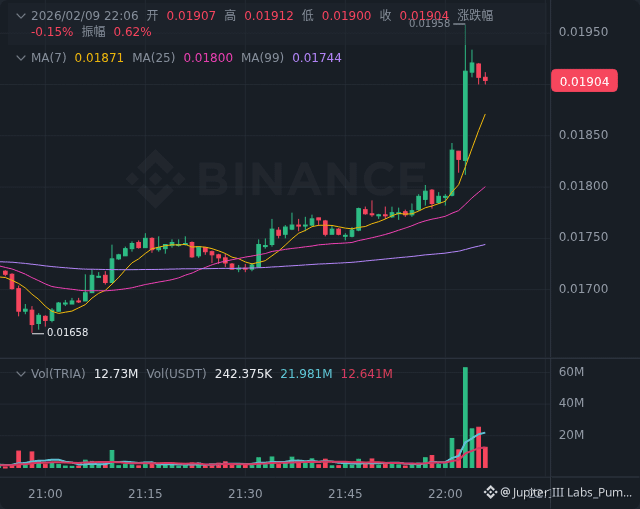640x509 pixels.
Task: Click the 22:00 time axis label
Action: coord(445,494)
